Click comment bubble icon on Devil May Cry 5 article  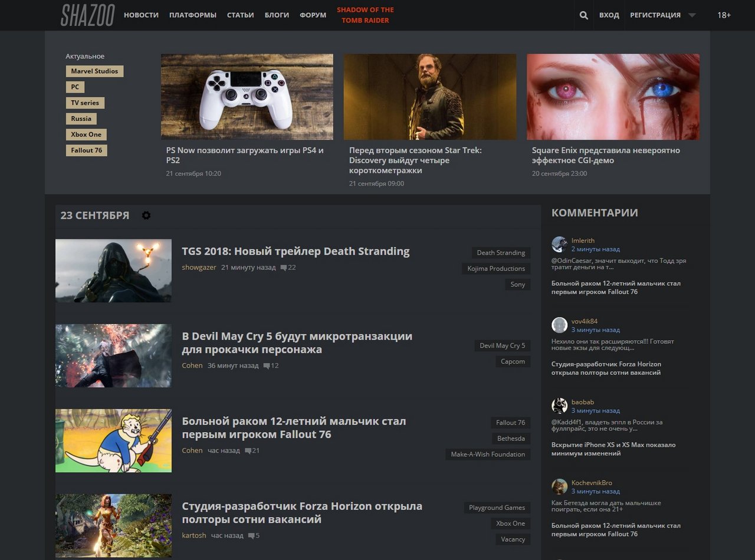(x=267, y=365)
